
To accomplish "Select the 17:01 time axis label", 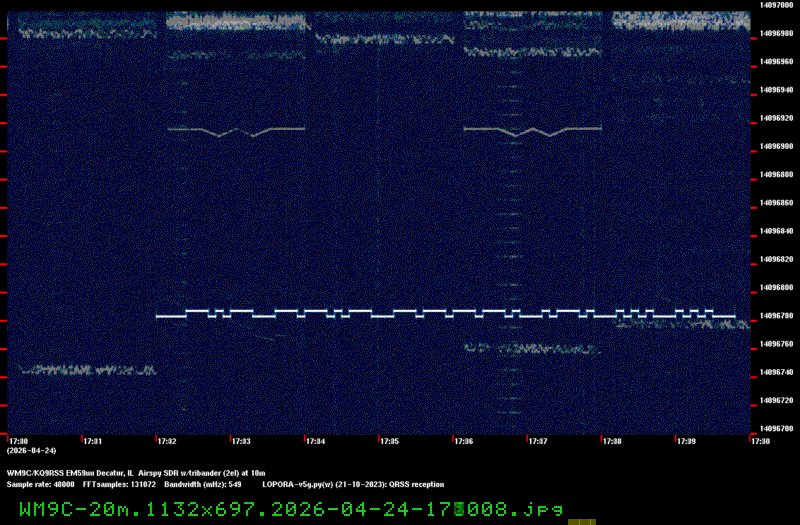I will (x=92, y=441).
